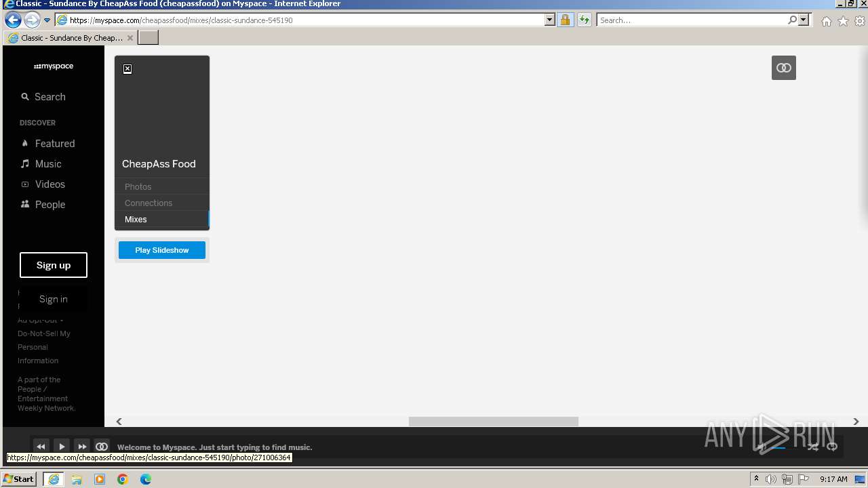The width and height of the screenshot is (868, 488).
Task: Click the browser Search box
Action: pos(692,20)
